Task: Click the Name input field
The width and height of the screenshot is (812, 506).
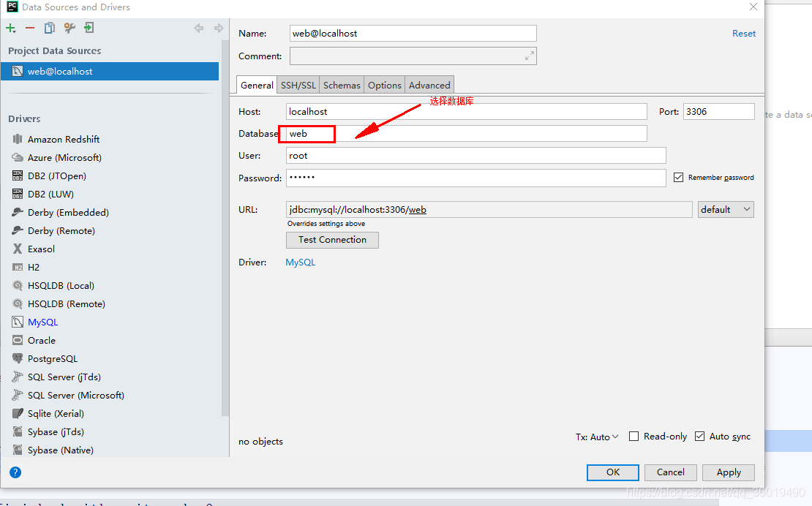Action: (413, 33)
